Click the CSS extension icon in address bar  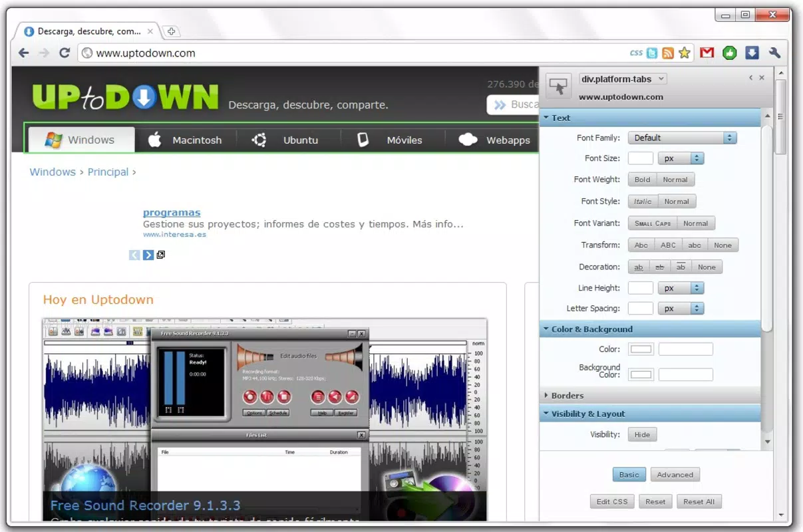636,53
